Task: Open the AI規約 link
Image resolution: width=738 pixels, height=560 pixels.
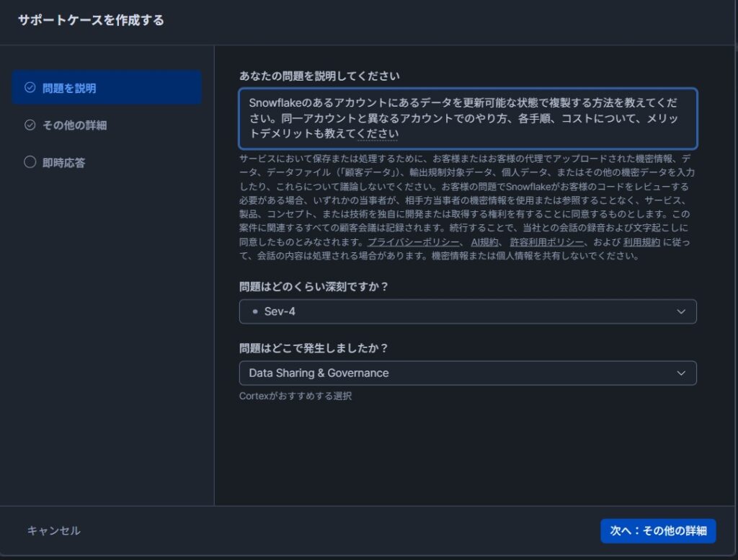Action: (484, 242)
